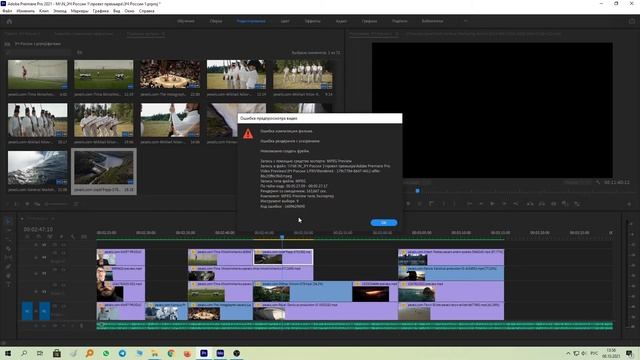Screen dimensions: 640x360
Task: Add marker in Program monitor
Action: click(408, 204)
